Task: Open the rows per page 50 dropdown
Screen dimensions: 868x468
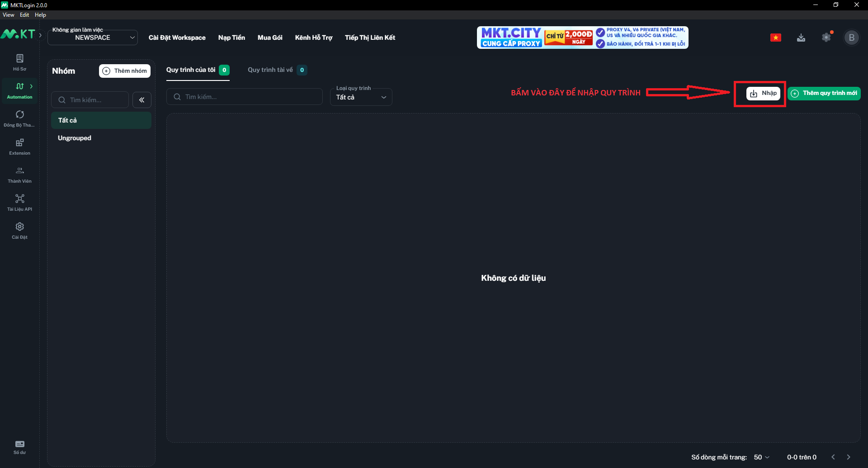Action: (761, 457)
